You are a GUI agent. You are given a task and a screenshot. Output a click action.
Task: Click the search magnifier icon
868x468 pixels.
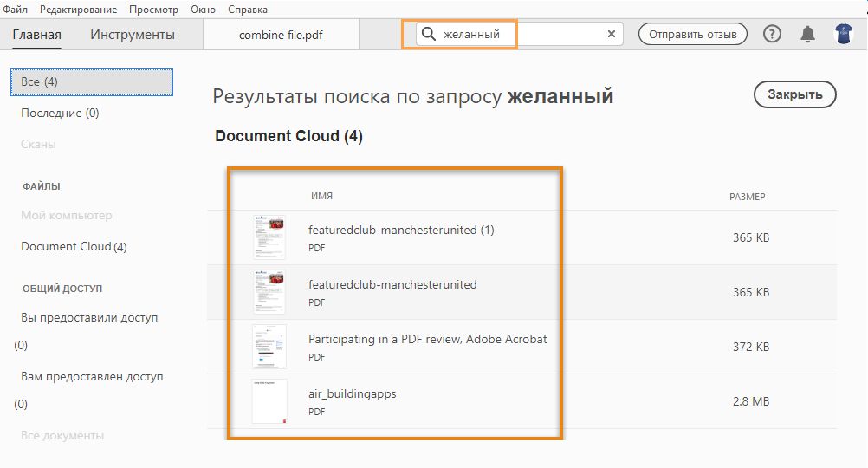click(x=429, y=35)
